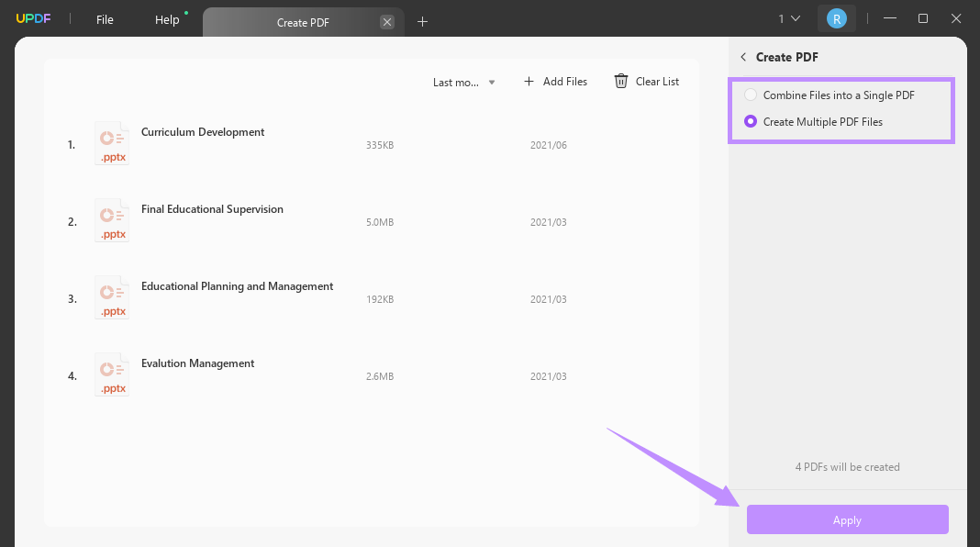Go back using the Create PDF arrow
Screen dimensions: 980x547
pos(743,57)
